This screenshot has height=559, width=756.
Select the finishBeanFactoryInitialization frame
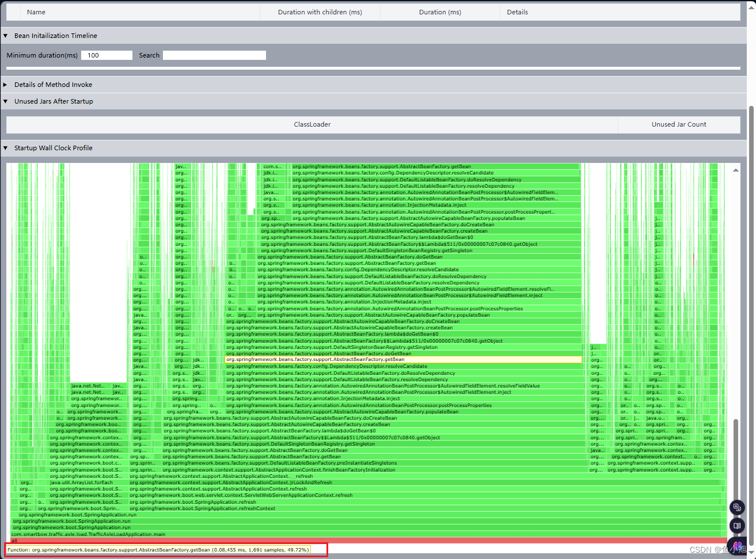pyautogui.click(x=375, y=470)
